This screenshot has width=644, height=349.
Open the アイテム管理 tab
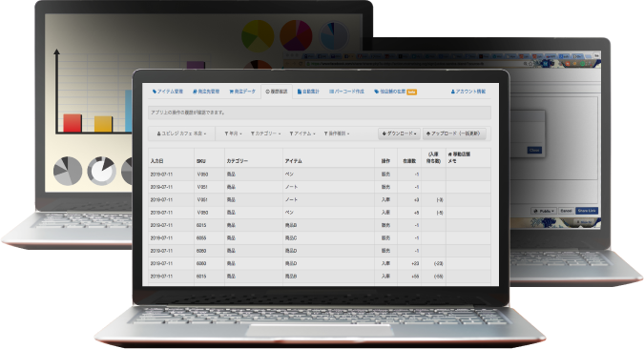point(168,92)
